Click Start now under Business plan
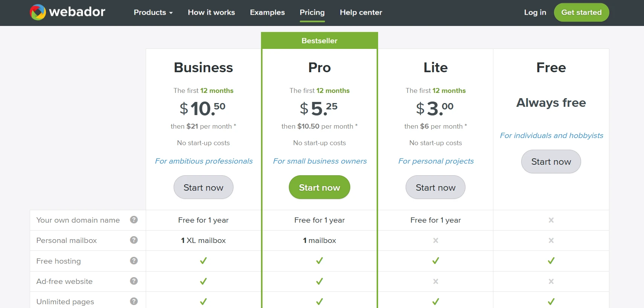 [203, 187]
